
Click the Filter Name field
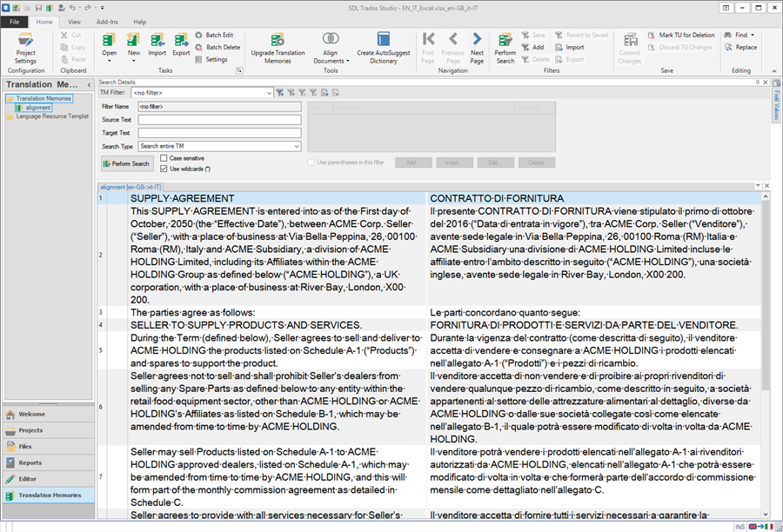click(x=220, y=106)
